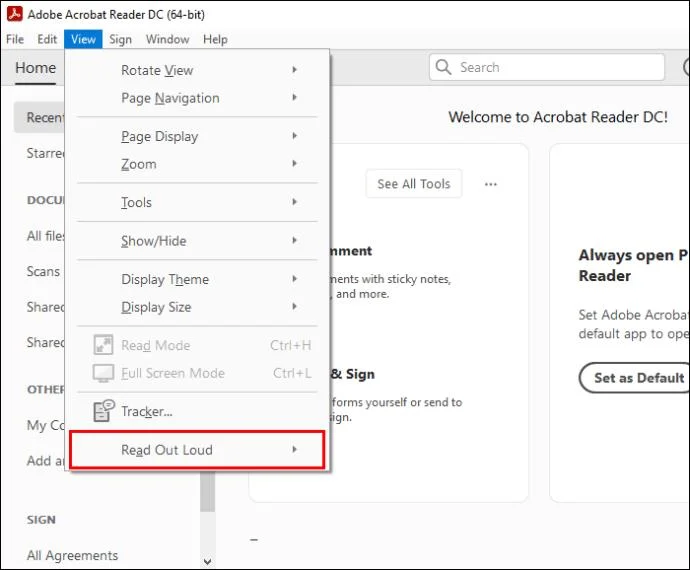The image size is (690, 570).
Task: Open the Sign menu
Action: click(x=120, y=39)
